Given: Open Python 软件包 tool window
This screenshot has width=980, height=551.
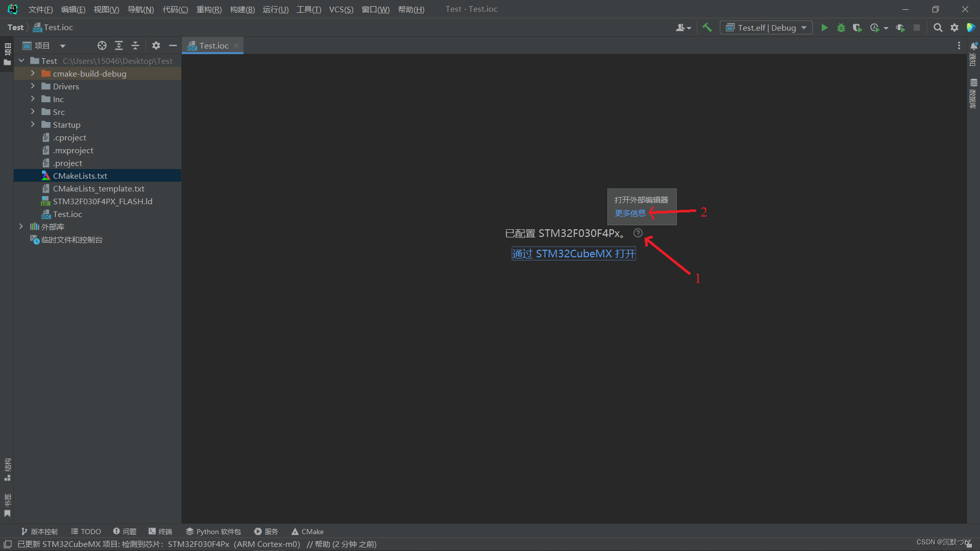Looking at the screenshot, I should pyautogui.click(x=213, y=532).
